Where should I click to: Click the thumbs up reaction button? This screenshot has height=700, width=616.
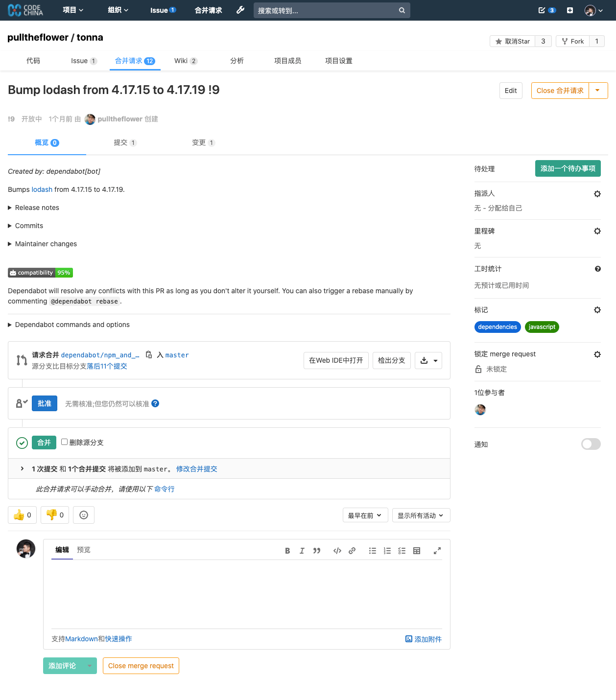23,515
